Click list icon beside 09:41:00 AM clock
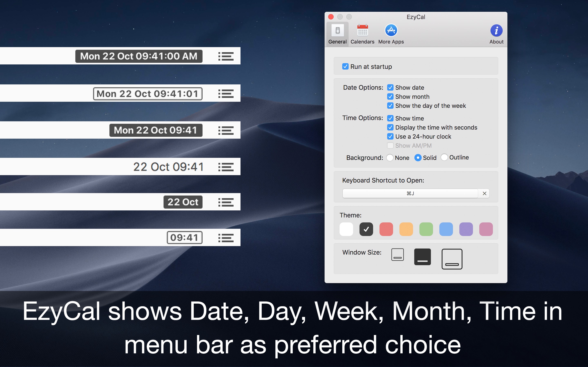 coord(226,56)
